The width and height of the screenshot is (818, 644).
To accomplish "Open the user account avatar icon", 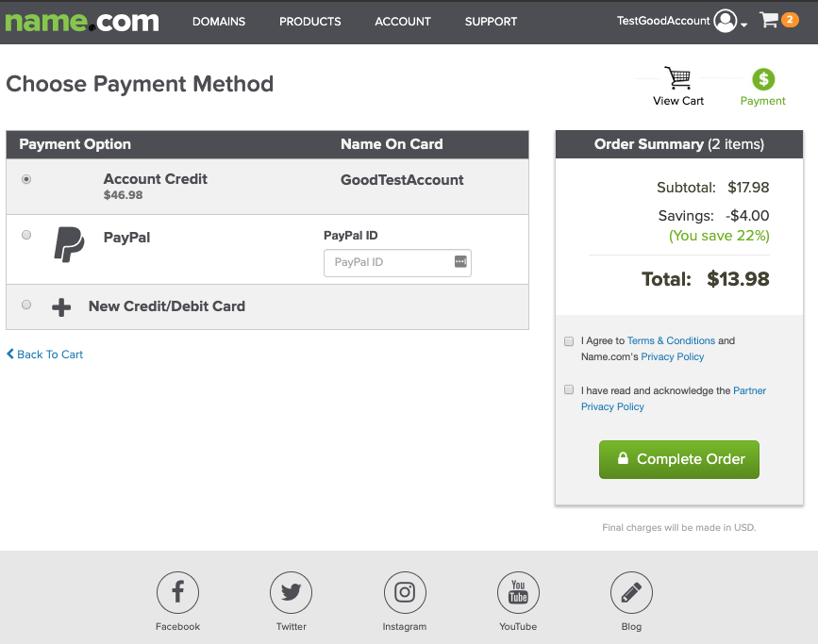I will click(726, 21).
